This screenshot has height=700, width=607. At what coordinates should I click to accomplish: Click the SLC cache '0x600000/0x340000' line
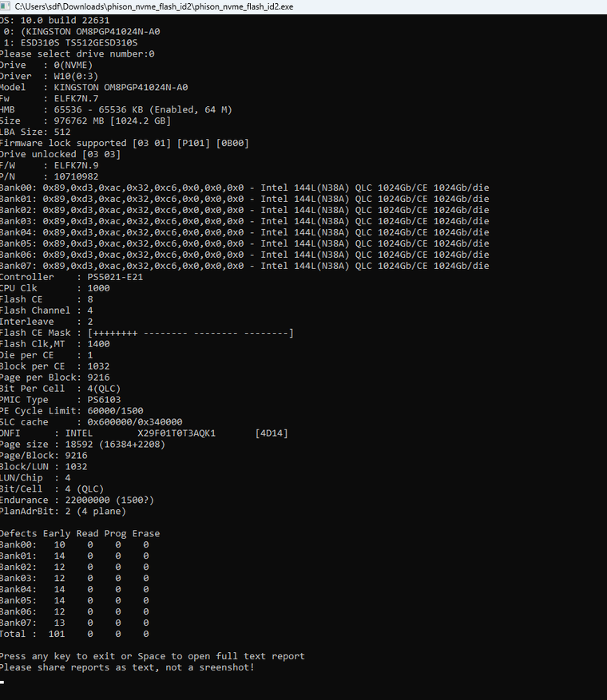click(x=91, y=422)
